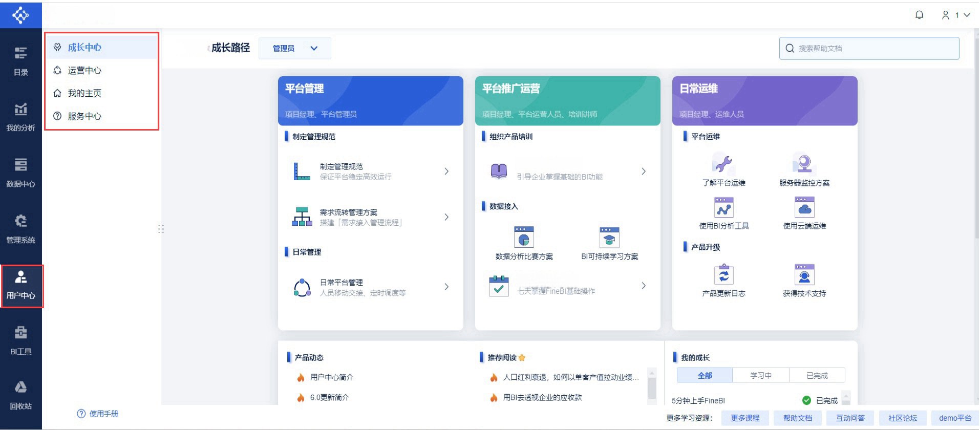The height and width of the screenshot is (430, 980).
Task: Open 获得技术支持 icon
Action: tap(804, 274)
